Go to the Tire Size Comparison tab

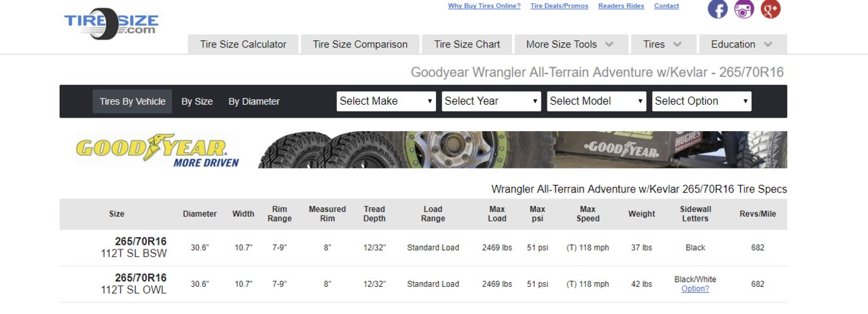[x=360, y=44]
